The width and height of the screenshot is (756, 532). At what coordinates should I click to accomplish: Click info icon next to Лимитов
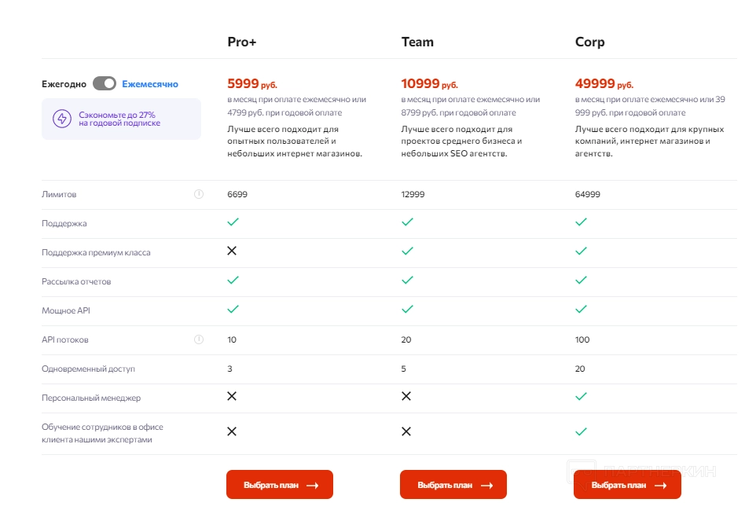pos(199,194)
